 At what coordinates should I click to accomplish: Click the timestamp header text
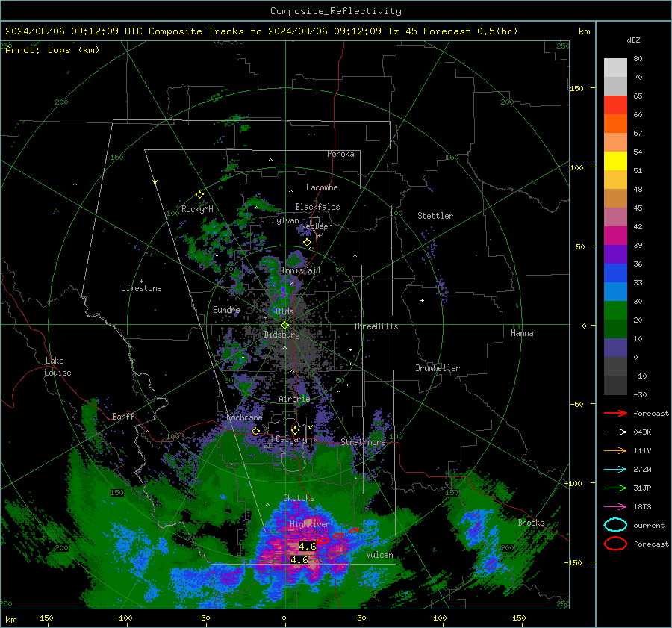click(x=261, y=31)
